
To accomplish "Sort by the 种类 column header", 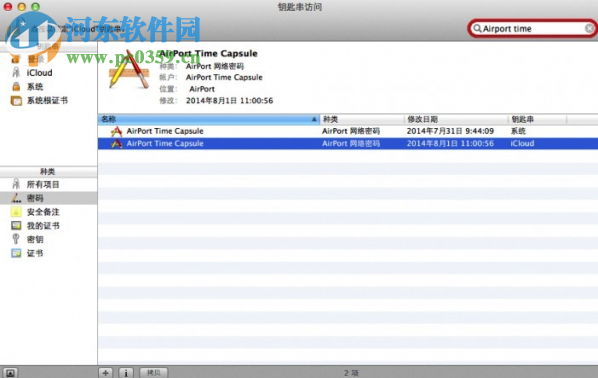I will (x=362, y=119).
